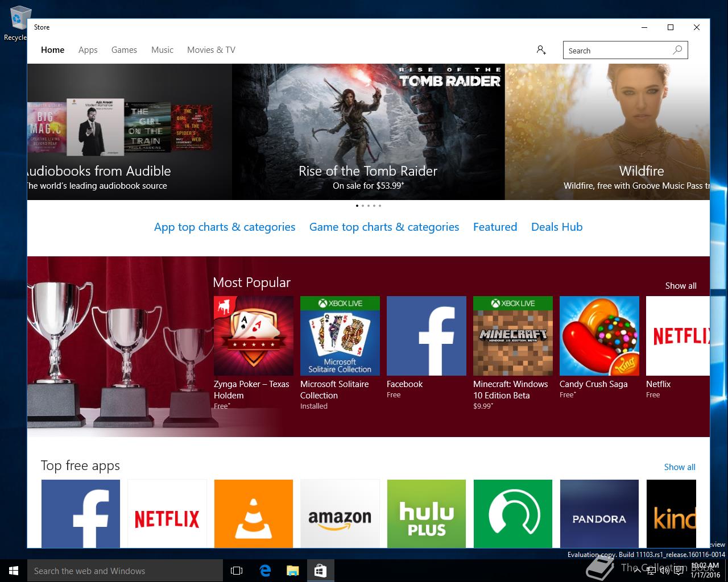Click the search magnifier icon
The image size is (728, 582).
click(x=677, y=50)
